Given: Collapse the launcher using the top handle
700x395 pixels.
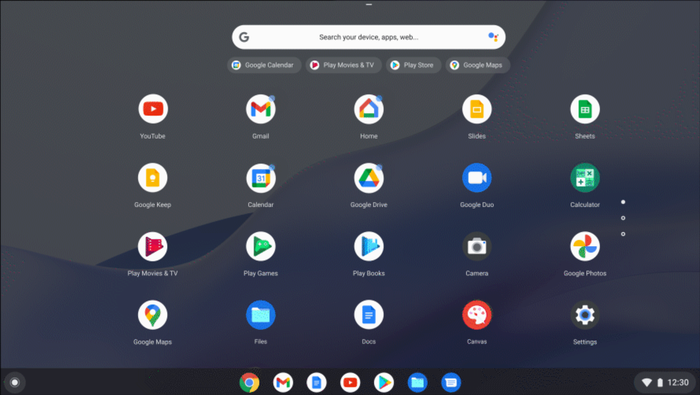Looking at the screenshot, I should point(369,4).
